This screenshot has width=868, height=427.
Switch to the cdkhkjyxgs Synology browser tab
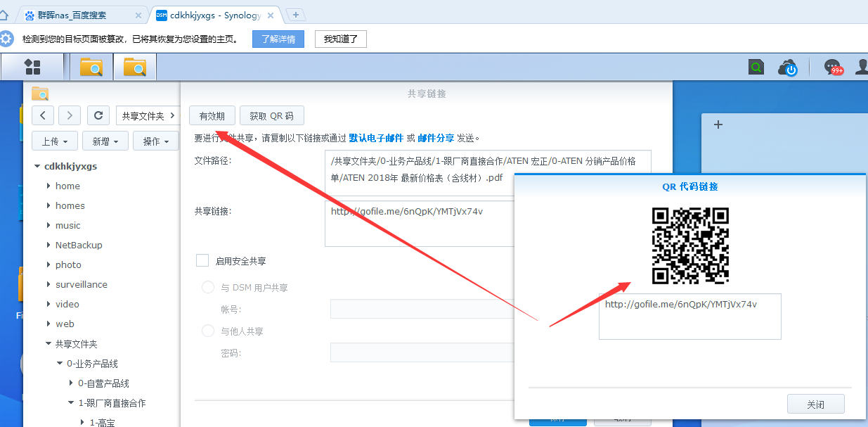tap(215, 15)
